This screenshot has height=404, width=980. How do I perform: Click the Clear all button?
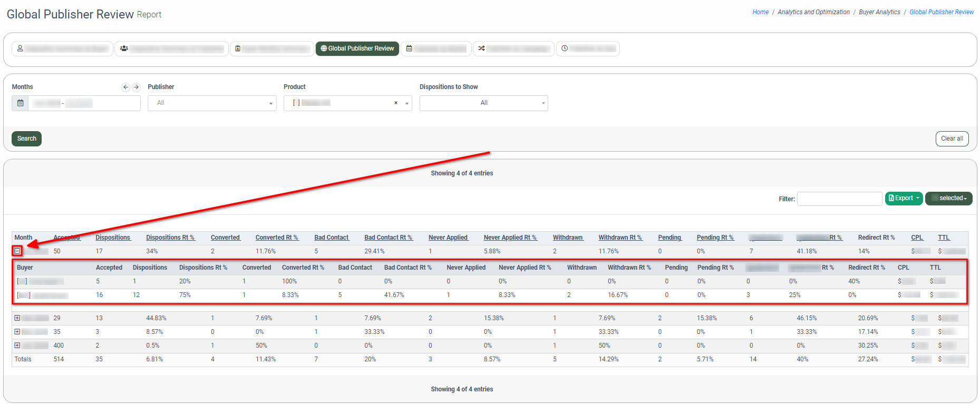tap(952, 139)
